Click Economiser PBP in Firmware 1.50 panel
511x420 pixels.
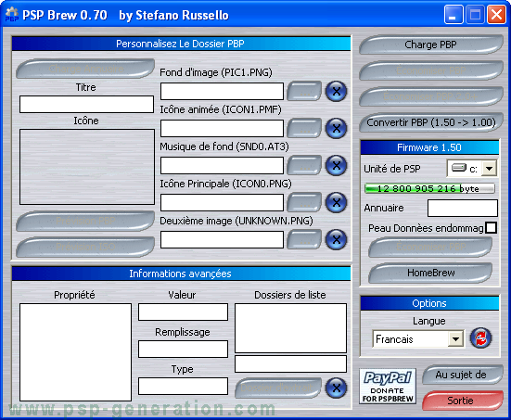pos(430,247)
